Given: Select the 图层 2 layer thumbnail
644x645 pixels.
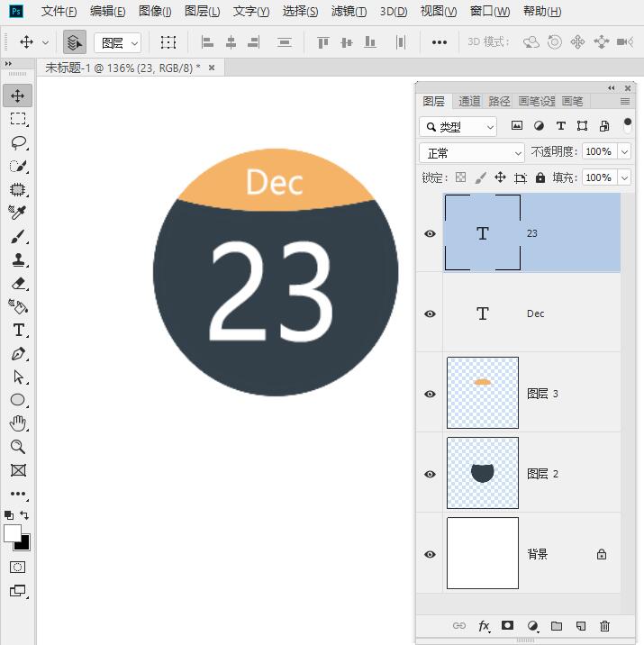Looking at the screenshot, I should [x=483, y=473].
